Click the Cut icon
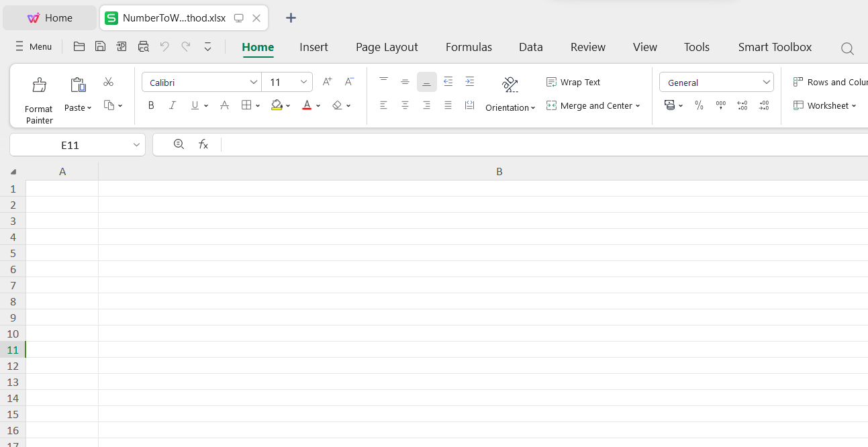This screenshot has width=868, height=447. pyautogui.click(x=108, y=81)
